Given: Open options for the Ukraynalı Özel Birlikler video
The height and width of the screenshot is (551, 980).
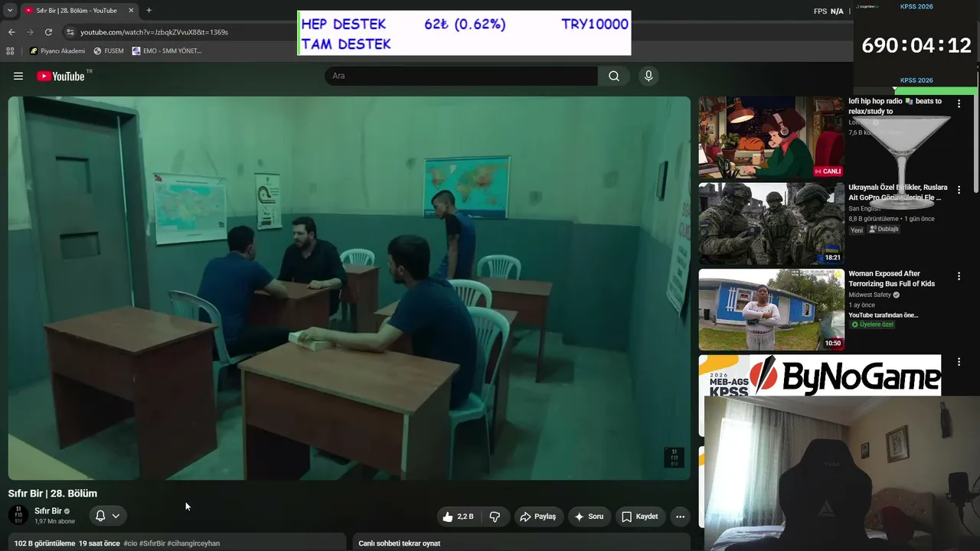Looking at the screenshot, I should coord(959,190).
